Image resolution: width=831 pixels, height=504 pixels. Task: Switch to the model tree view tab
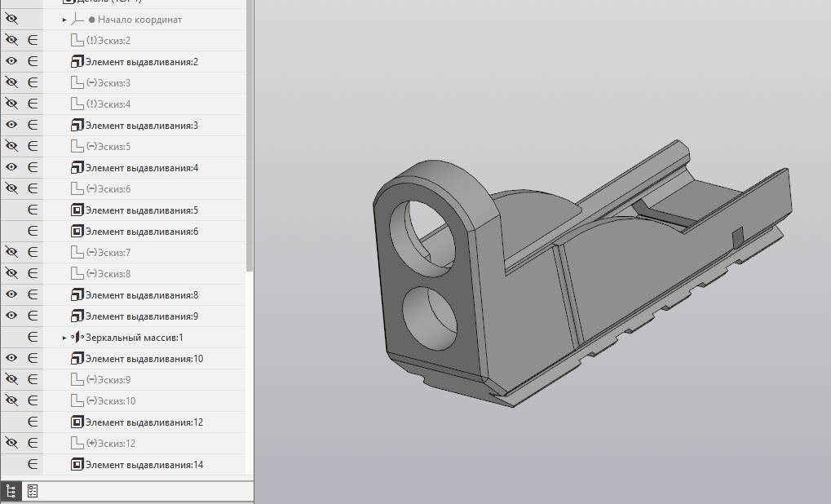11,491
